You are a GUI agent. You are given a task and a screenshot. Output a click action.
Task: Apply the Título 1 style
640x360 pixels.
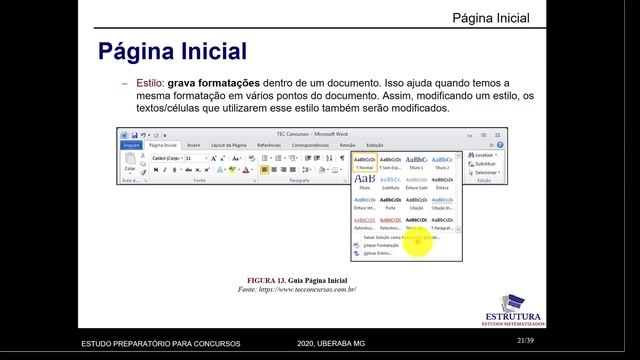point(416,163)
